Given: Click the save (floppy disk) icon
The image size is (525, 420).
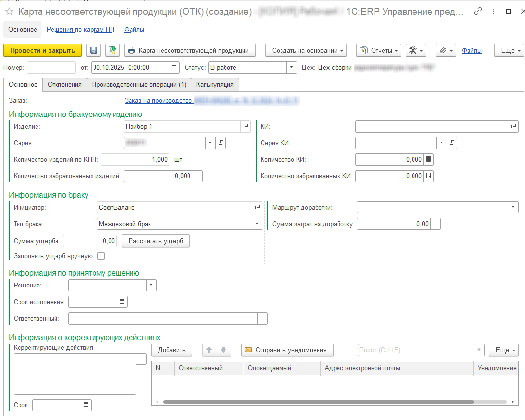Looking at the screenshot, I should [94, 50].
